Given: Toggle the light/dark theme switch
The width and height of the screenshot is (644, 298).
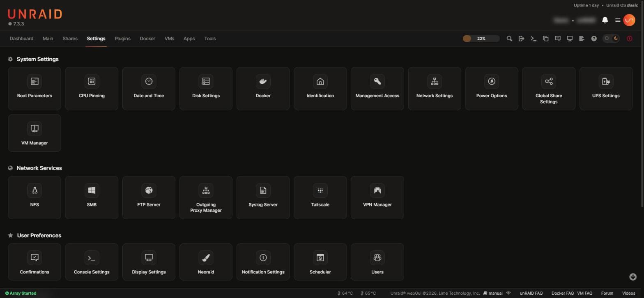Looking at the screenshot, I should [x=611, y=39].
